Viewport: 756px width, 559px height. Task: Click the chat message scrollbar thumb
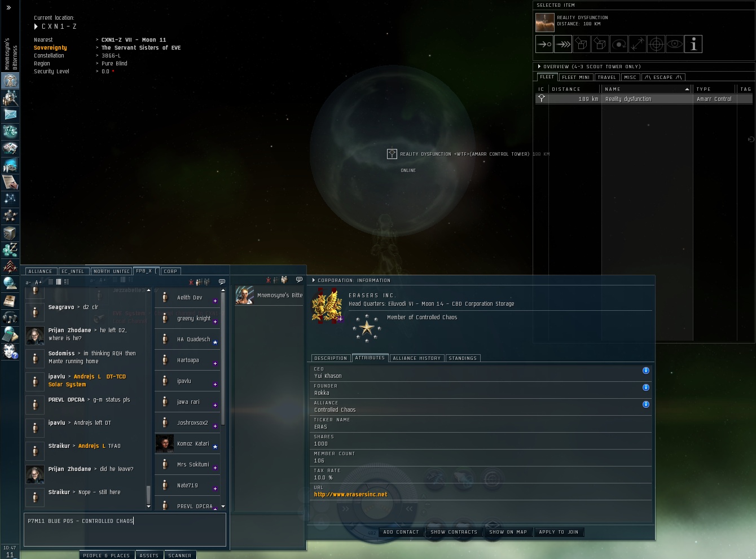click(148, 495)
